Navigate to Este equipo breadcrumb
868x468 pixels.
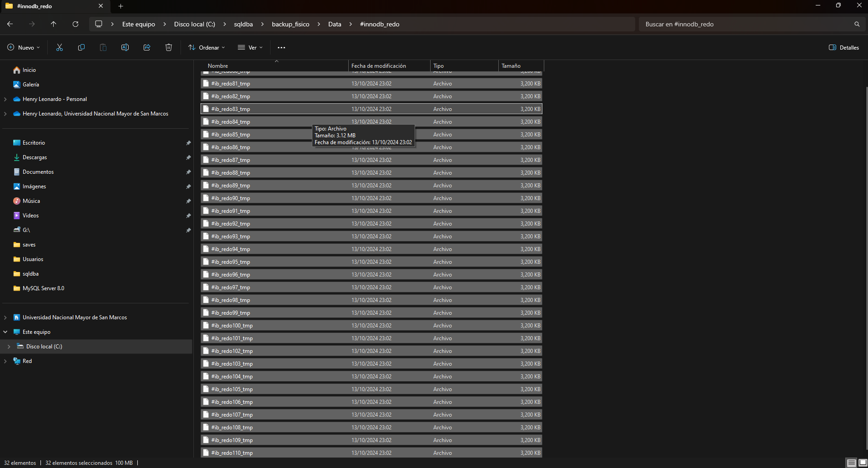click(139, 24)
